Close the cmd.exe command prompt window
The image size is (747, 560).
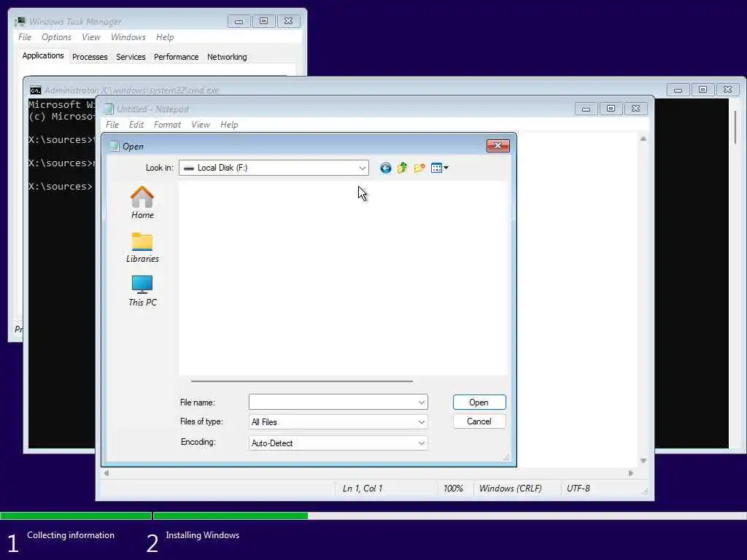727,90
